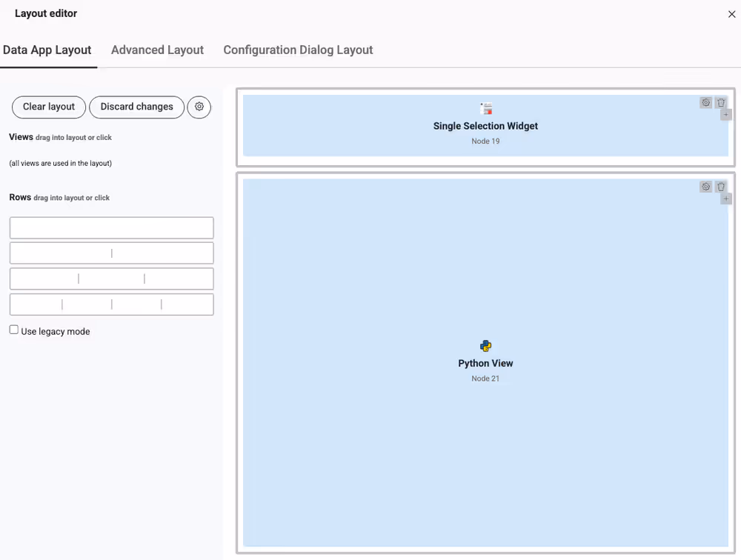Add a four-column row template

point(112,304)
